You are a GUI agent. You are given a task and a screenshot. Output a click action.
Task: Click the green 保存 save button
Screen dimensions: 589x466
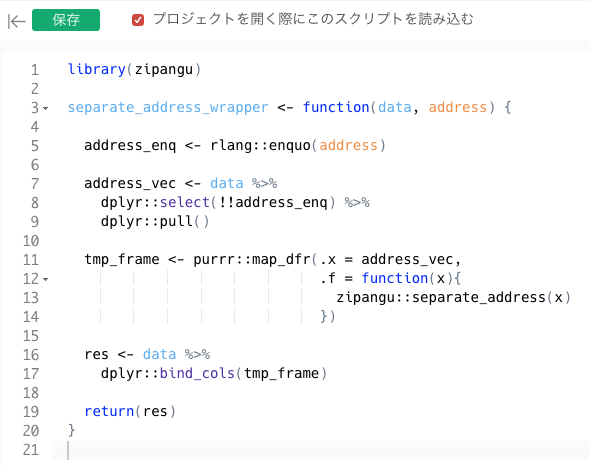coord(66,20)
